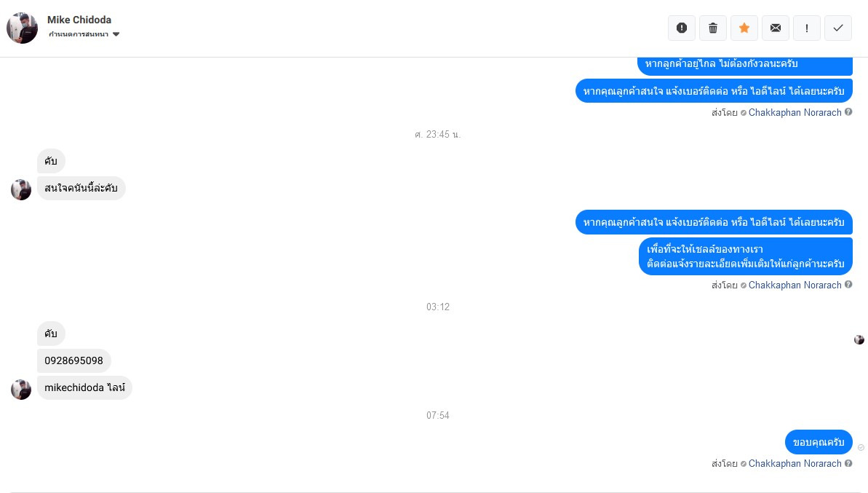Open Mike Chidoda's name in header

tap(79, 20)
